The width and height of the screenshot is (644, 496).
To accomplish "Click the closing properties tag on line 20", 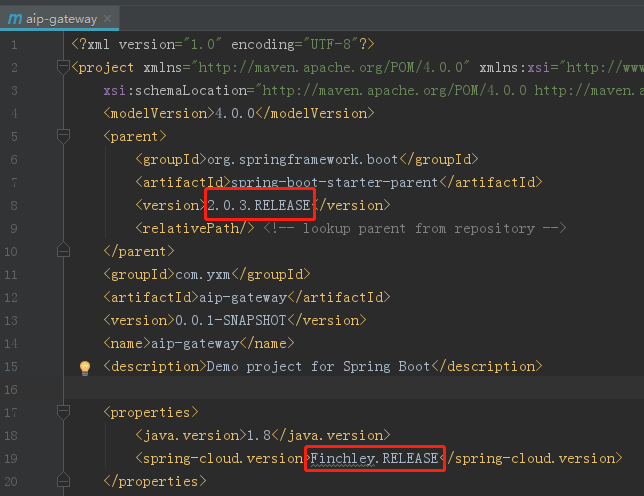I will coord(155,481).
